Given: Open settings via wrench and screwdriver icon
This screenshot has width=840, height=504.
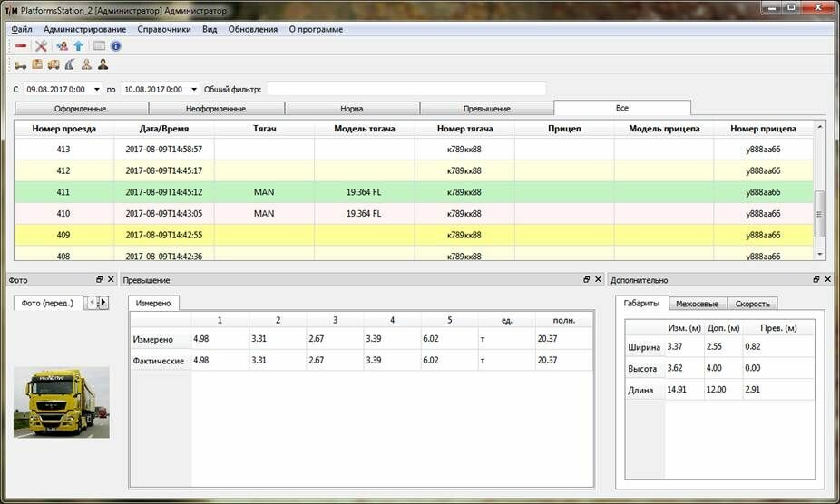Looking at the screenshot, I should click(41, 46).
